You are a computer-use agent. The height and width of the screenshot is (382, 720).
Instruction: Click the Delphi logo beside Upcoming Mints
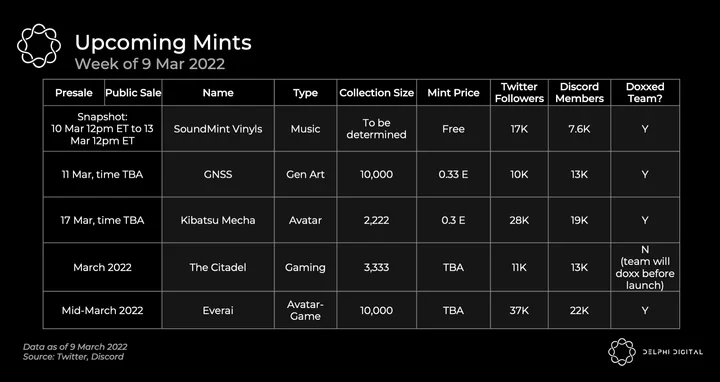tap(39, 46)
